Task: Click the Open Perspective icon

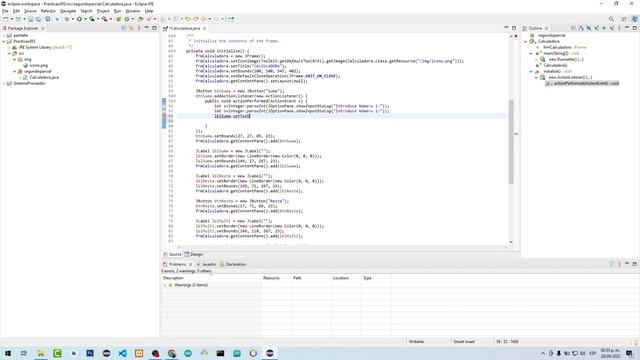Action: 624,19
